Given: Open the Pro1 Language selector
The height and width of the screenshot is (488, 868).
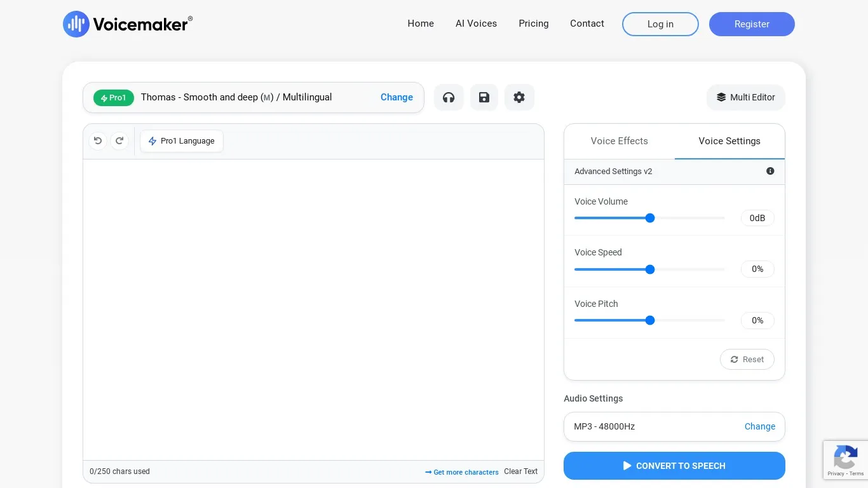Looking at the screenshot, I should [x=181, y=140].
